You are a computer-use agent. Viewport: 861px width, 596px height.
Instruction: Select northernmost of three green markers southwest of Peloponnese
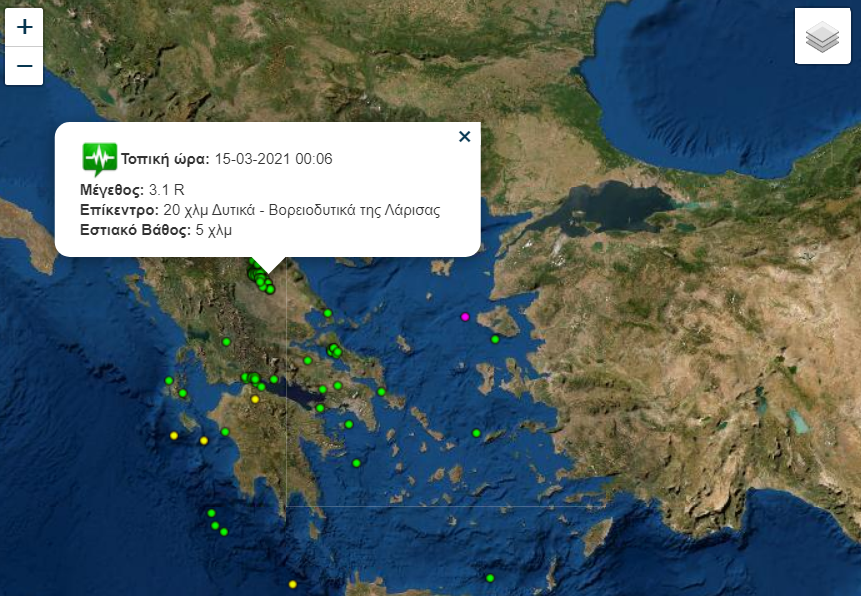tap(212, 513)
